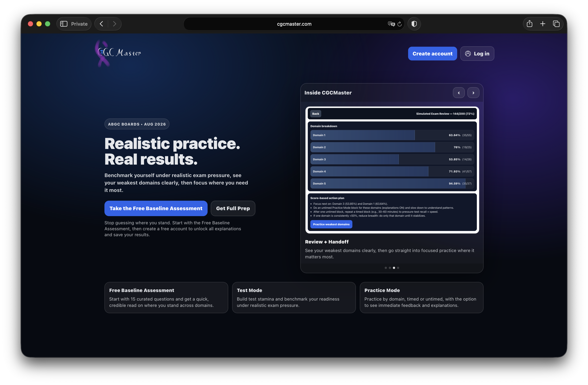Screen dimensions: 588x385
Task: Go forward with the browser forward arrow
Action: pos(114,24)
